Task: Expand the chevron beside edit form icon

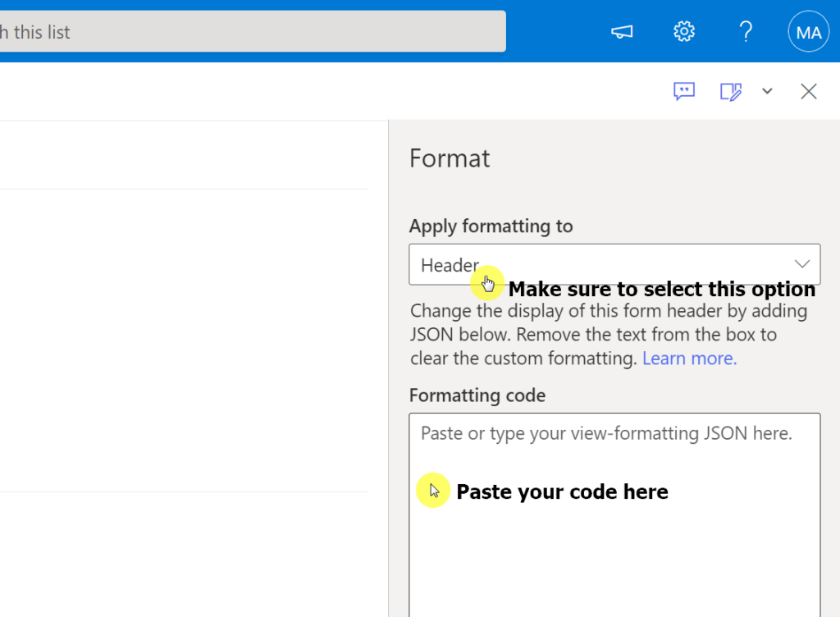Action: click(x=767, y=91)
